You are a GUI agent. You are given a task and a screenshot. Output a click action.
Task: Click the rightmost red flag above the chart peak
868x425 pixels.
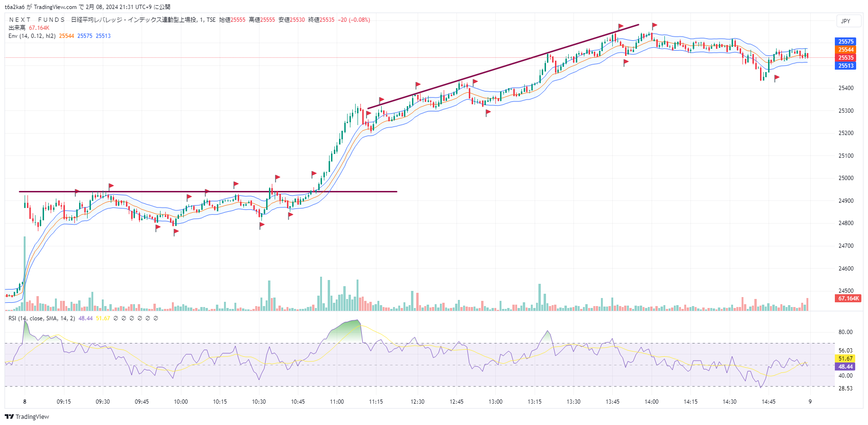654,26
